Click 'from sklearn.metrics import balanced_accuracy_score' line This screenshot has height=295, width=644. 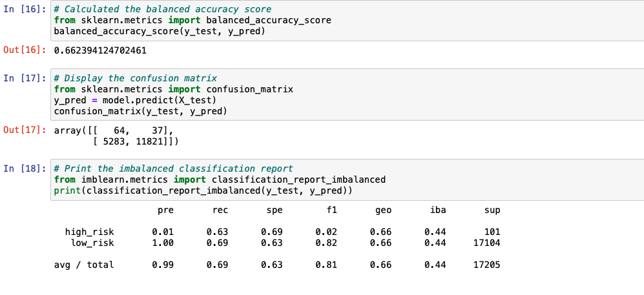click(192, 20)
